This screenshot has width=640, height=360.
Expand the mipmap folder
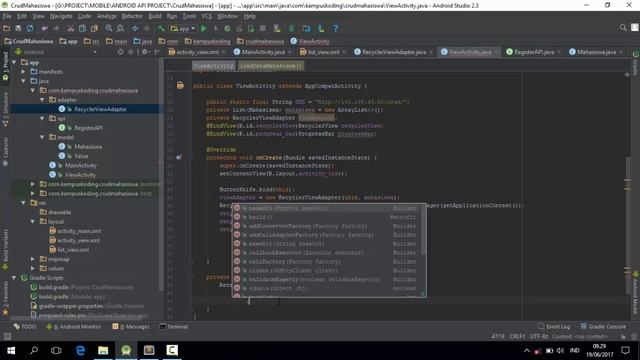[x=33, y=259]
